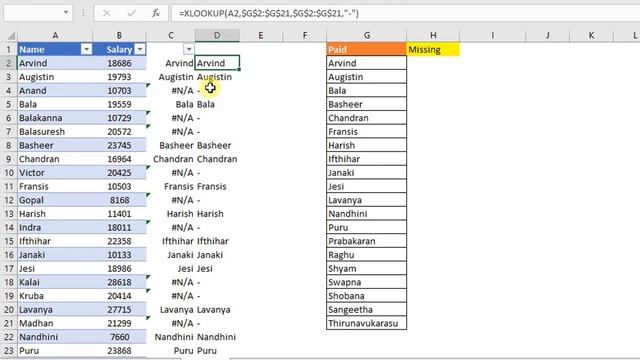Click inside the formula bar XLOOKUP formula

click(269, 13)
